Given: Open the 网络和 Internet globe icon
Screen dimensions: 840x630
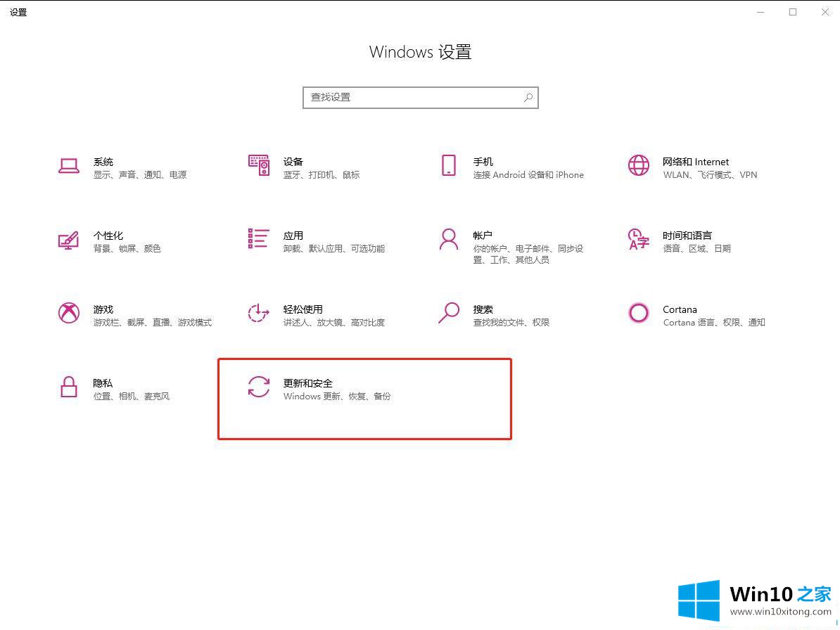Looking at the screenshot, I should point(639,165).
